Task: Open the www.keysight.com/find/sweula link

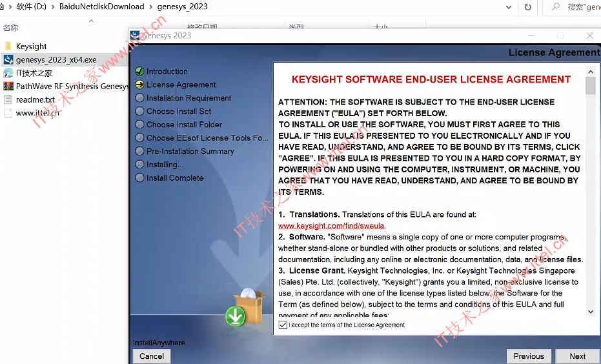Action: [x=331, y=226]
